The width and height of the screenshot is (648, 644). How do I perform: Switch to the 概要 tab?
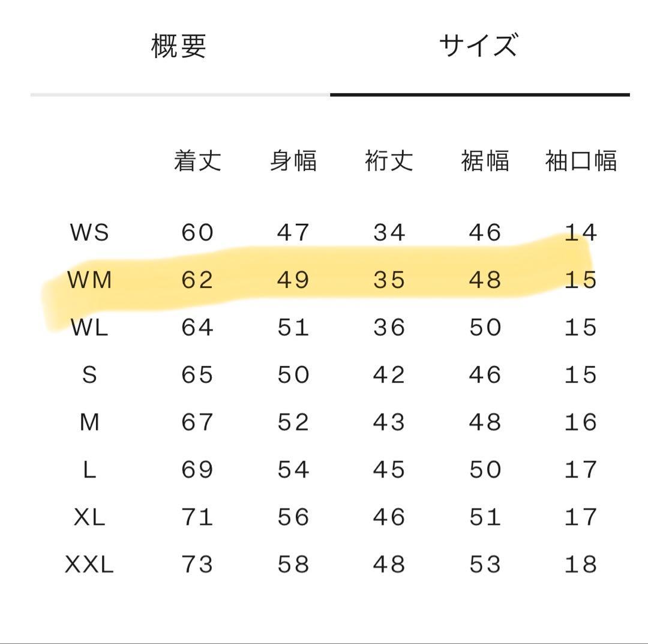click(179, 47)
